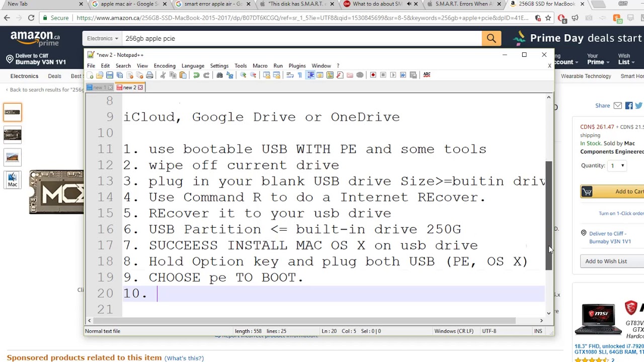Click the Notepad++ vertical scrollbar thumb

549,216
